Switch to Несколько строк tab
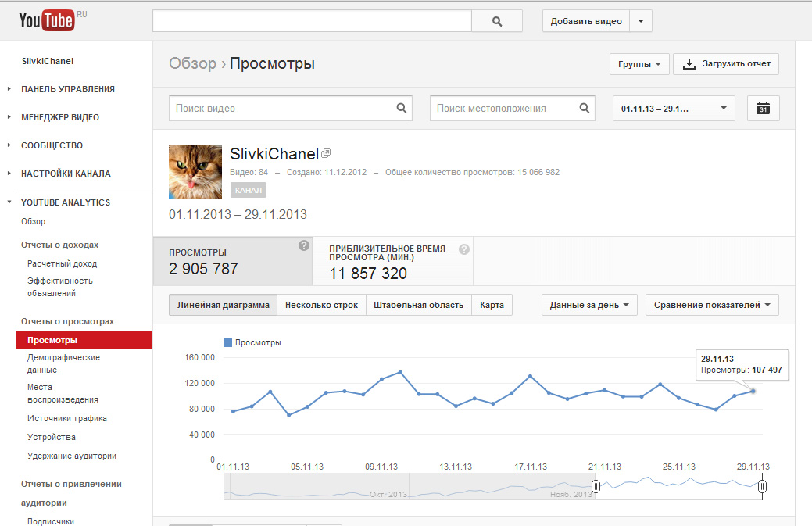This screenshot has height=526, width=812. (321, 305)
